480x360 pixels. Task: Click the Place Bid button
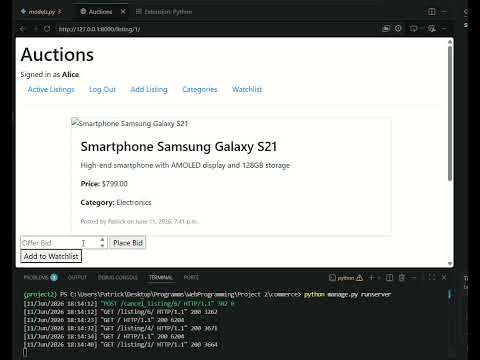[x=128, y=243]
